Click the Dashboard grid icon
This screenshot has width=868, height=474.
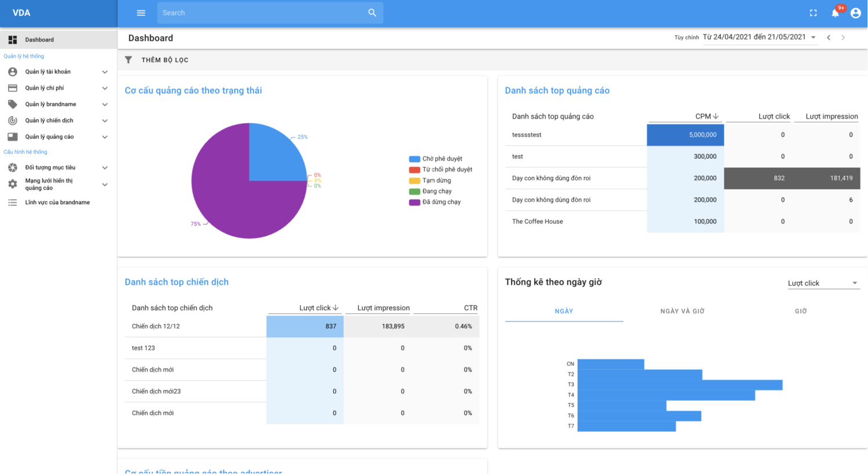point(13,40)
